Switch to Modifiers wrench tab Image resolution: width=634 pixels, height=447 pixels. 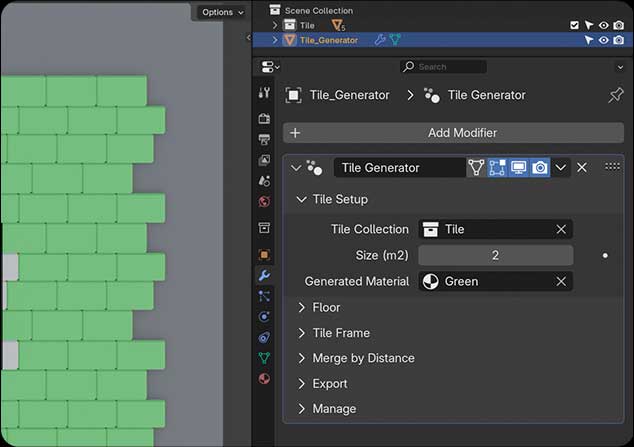click(264, 275)
